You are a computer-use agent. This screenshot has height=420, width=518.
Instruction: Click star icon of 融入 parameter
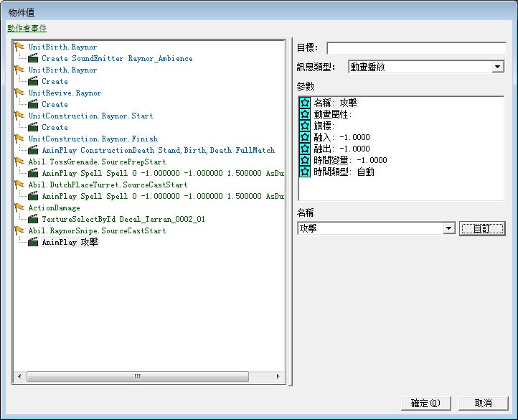(305, 137)
